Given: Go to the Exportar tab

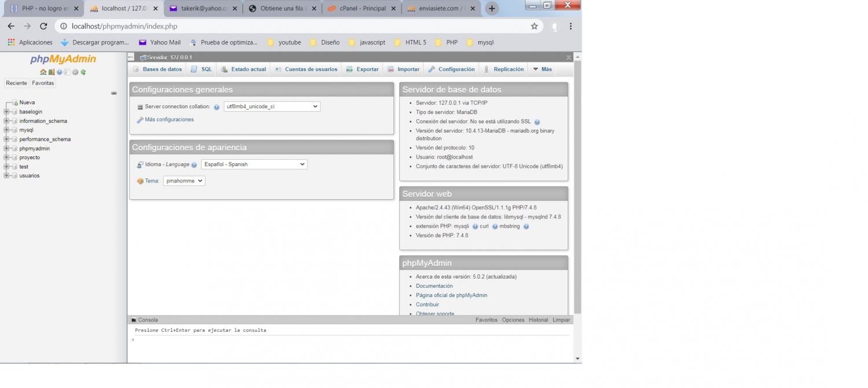Looking at the screenshot, I should pyautogui.click(x=362, y=69).
